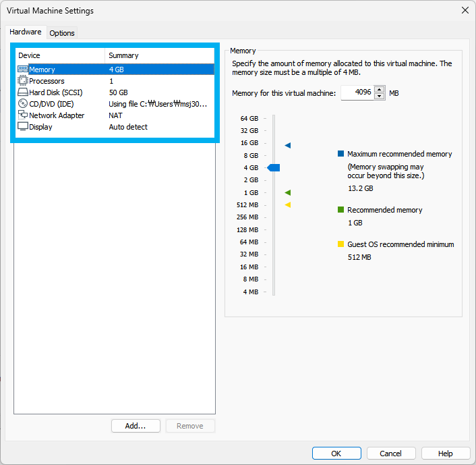This screenshot has height=465, width=476.
Task: Click the Cancel button
Action: [390, 454]
